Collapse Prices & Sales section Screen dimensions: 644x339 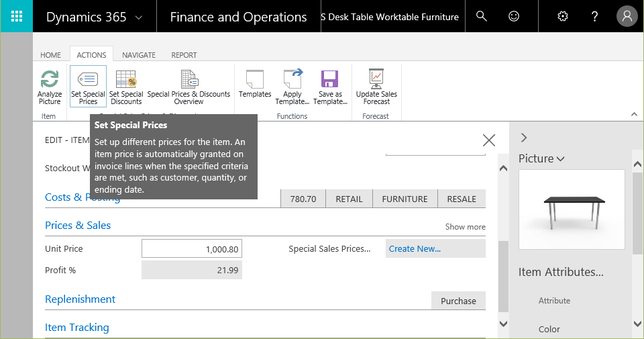(78, 226)
